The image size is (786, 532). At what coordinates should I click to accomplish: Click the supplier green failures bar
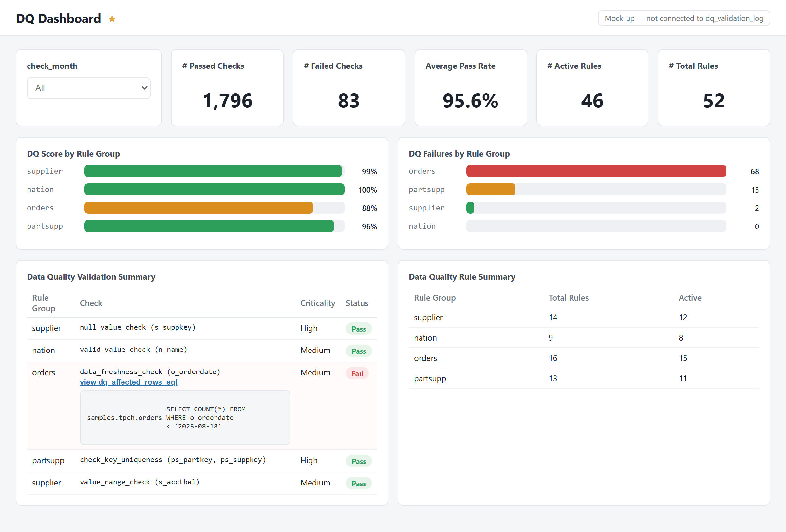coord(470,208)
